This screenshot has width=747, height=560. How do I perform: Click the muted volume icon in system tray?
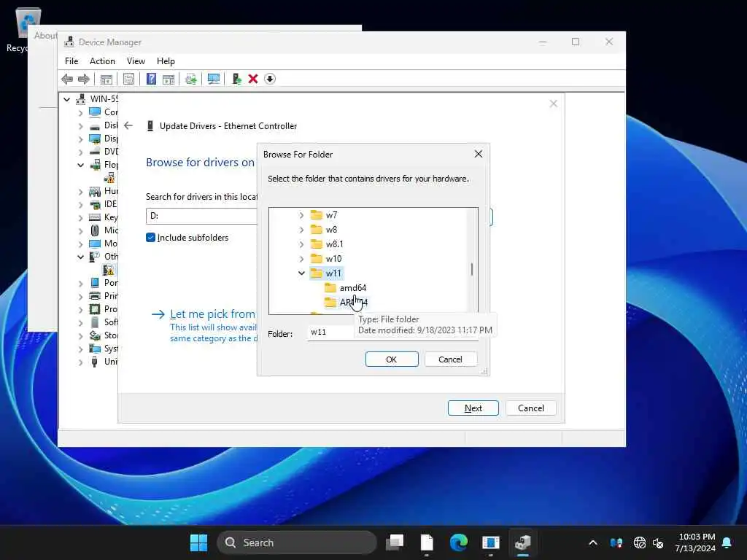click(658, 542)
